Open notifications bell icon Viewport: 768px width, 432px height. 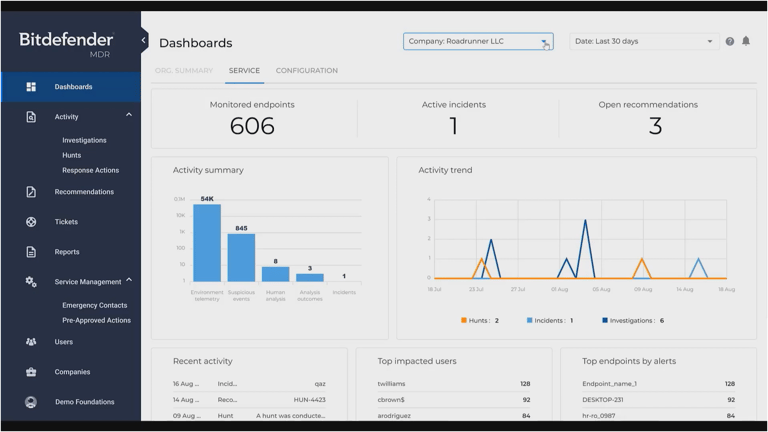pyautogui.click(x=746, y=41)
